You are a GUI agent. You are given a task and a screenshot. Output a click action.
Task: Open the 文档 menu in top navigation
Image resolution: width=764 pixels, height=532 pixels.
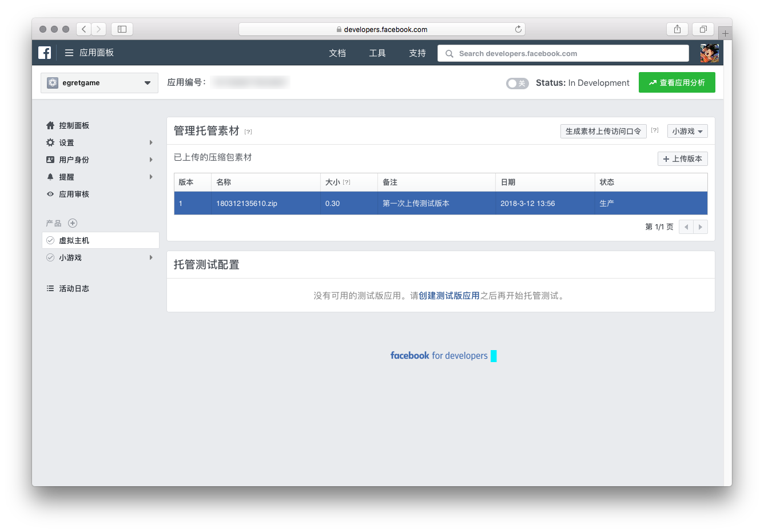tap(337, 53)
